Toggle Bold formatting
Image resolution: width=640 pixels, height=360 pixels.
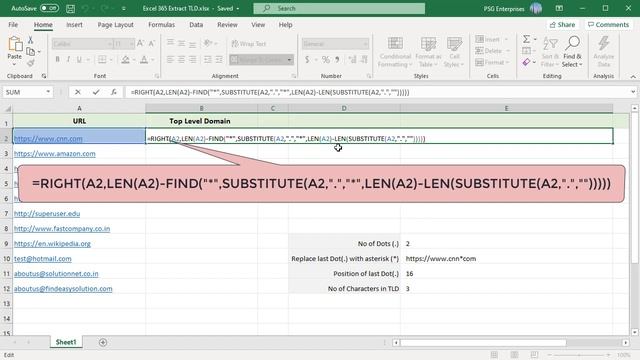[x=58, y=60]
